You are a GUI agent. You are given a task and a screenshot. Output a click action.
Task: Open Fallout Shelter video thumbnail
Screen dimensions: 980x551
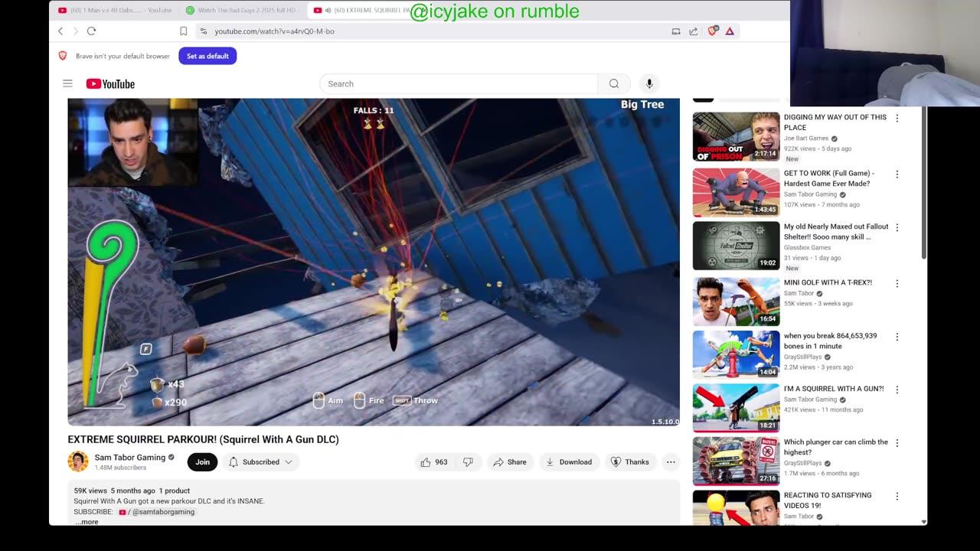(x=736, y=246)
